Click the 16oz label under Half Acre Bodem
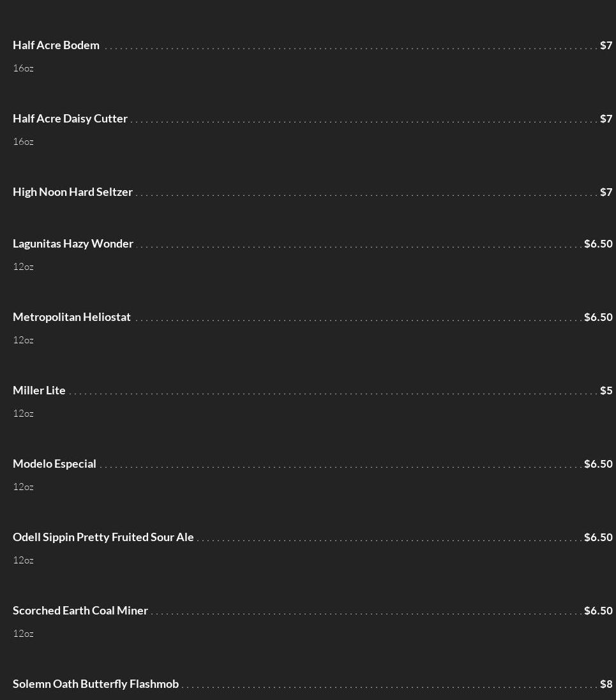The width and height of the screenshot is (616, 700). coord(23,68)
